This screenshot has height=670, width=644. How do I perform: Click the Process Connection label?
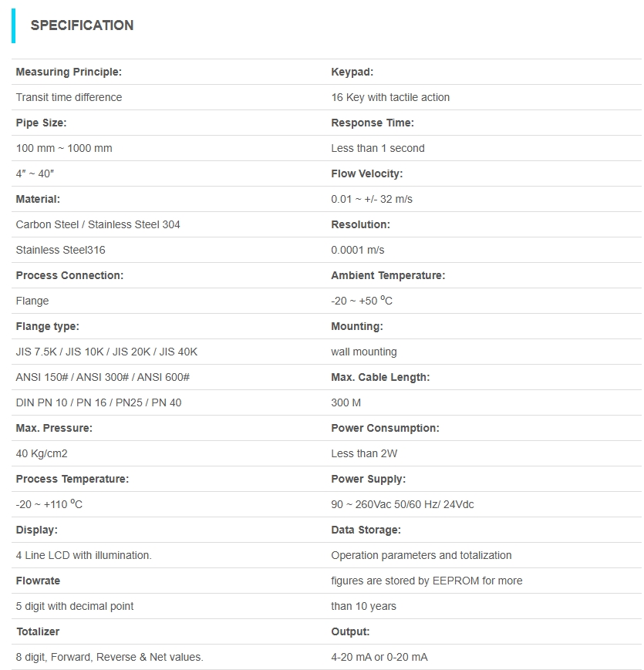coord(69,275)
